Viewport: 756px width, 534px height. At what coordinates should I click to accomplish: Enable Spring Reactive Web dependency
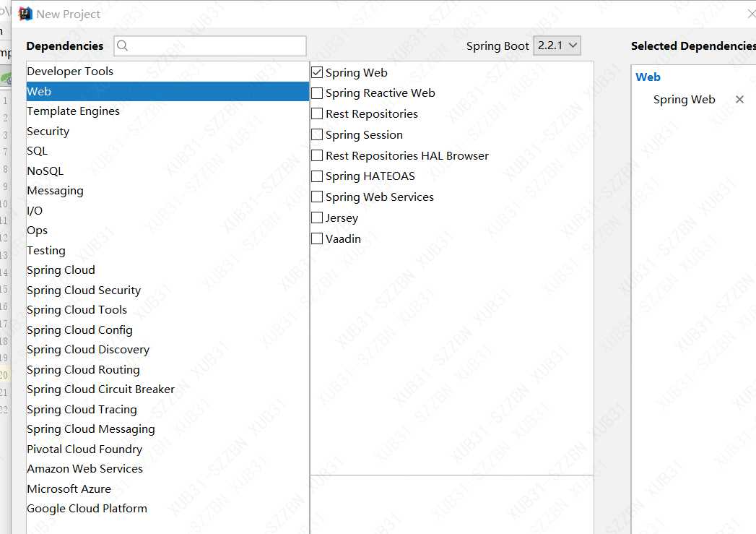[317, 93]
